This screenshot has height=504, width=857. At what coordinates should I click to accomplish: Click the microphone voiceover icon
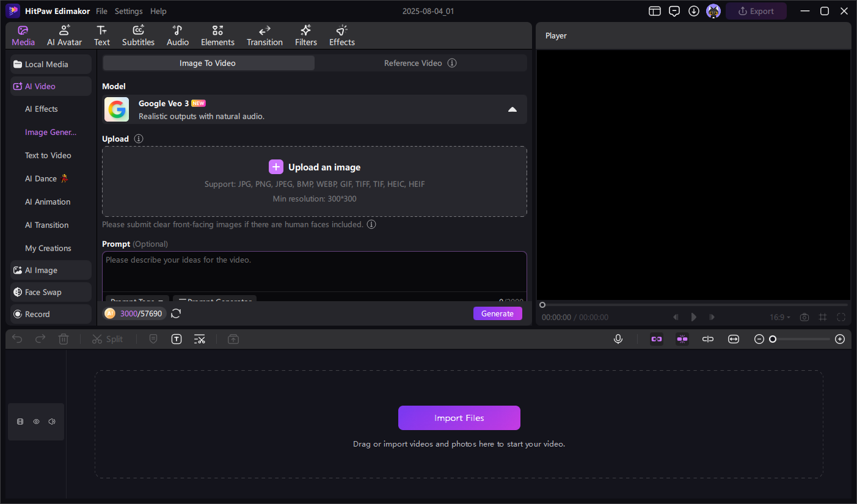pos(618,339)
